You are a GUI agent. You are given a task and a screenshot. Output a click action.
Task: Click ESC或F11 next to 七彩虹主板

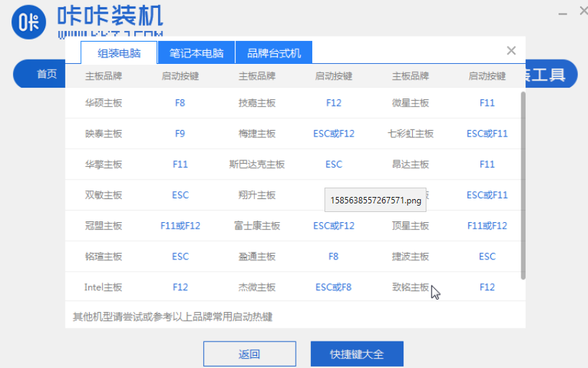click(487, 134)
